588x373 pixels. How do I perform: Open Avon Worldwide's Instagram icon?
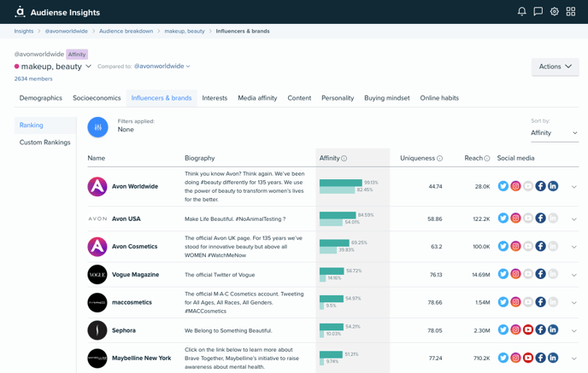click(515, 186)
